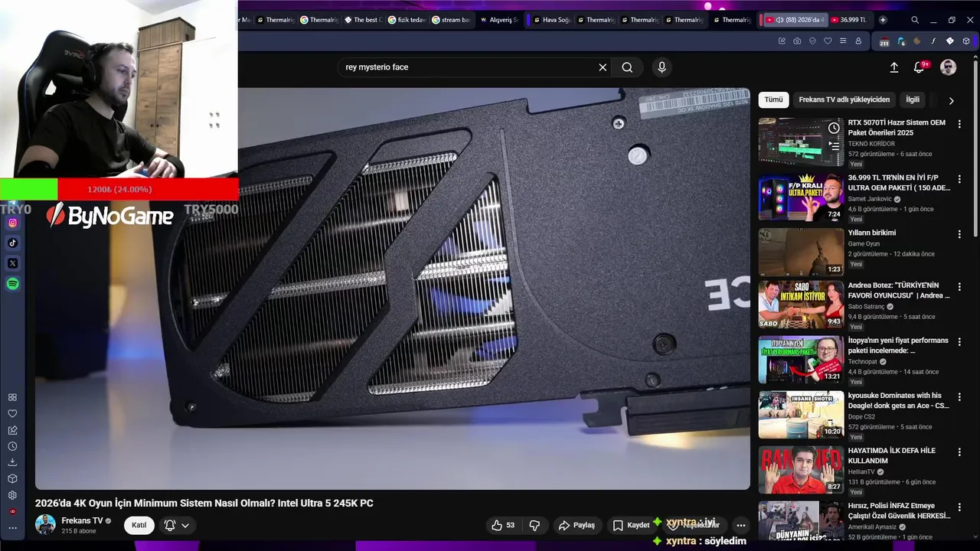Dislike the video with thumbs down
Screen dimensions: 980x551
click(x=534, y=525)
